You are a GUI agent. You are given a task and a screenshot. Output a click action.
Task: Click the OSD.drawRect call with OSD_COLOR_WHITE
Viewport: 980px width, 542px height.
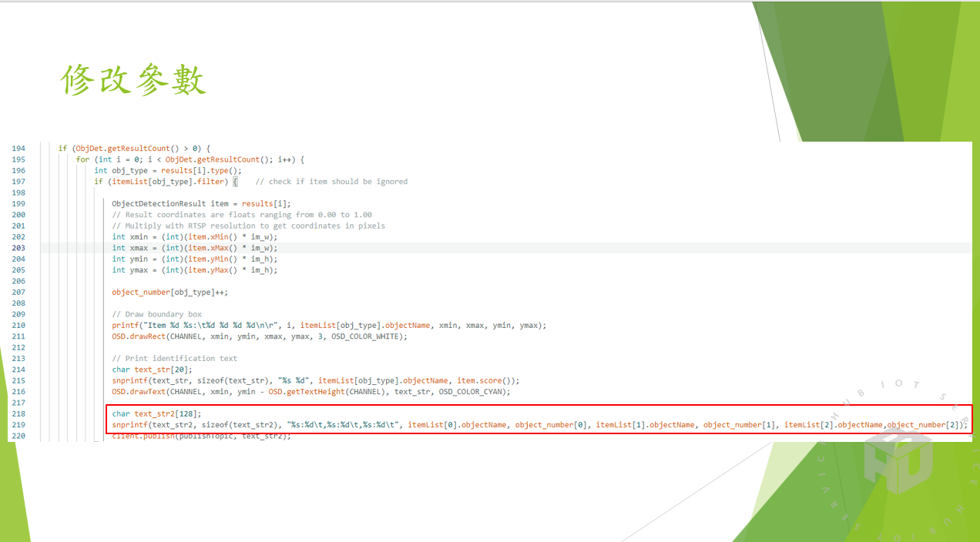[260, 336]
